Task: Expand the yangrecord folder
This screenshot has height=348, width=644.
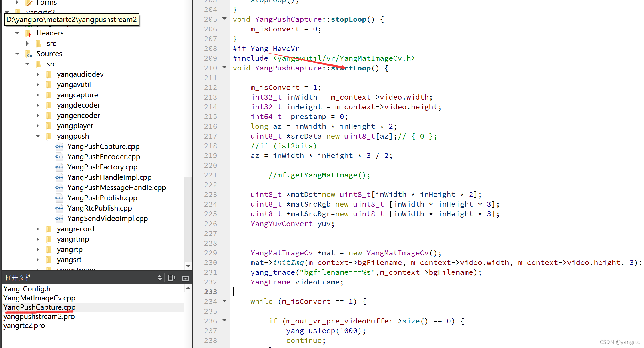Action: [x=38, y=229]
